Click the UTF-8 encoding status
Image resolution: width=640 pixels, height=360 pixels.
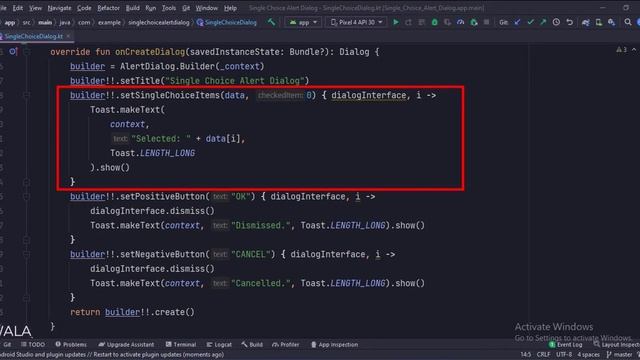click(564, 354)
